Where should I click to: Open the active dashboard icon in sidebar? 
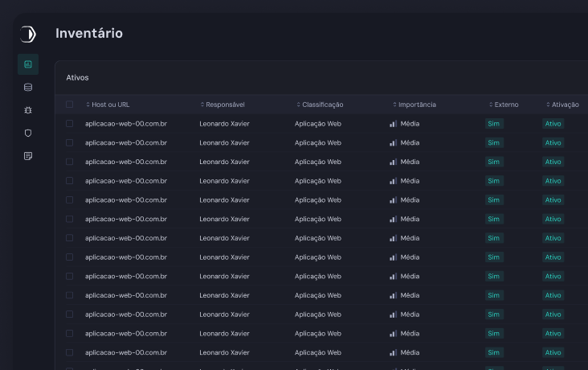click(28, 64)
